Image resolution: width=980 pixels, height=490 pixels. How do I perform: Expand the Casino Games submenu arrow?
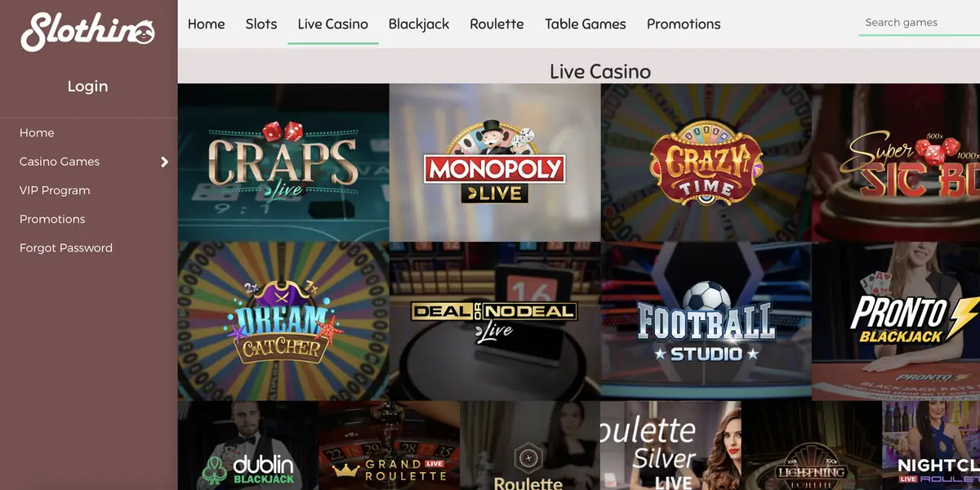[x=164, y=162]
